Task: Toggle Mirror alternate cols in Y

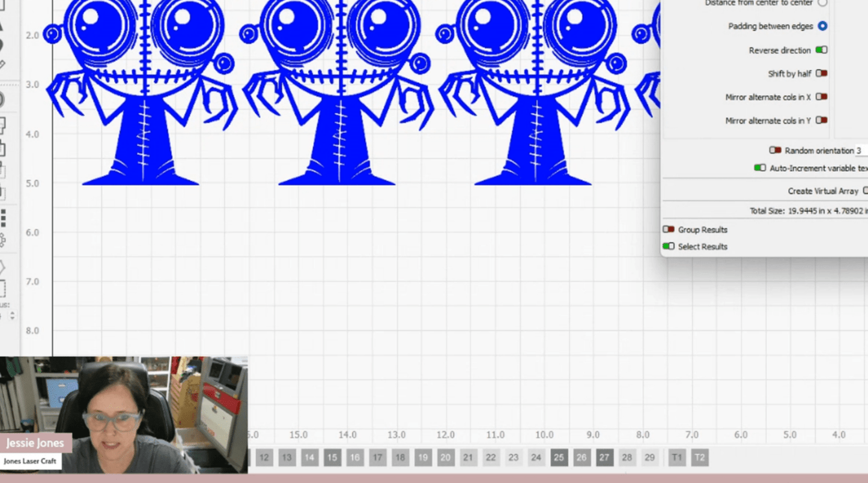Action: pyautogui.click(x=821, y=121)
